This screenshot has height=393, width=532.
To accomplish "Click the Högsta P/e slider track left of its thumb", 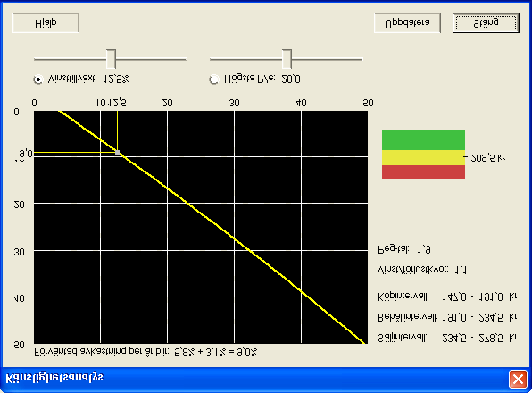I will point(245,59).
